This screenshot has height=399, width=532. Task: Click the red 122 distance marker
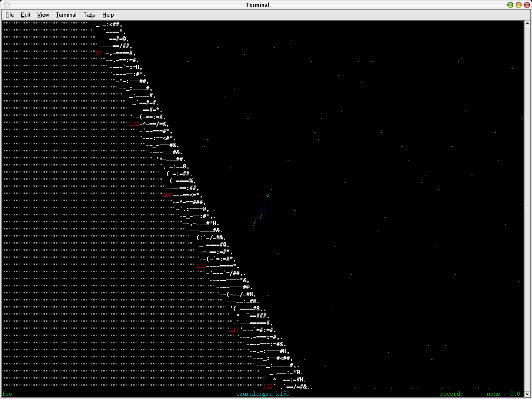(x=267, y=387)
